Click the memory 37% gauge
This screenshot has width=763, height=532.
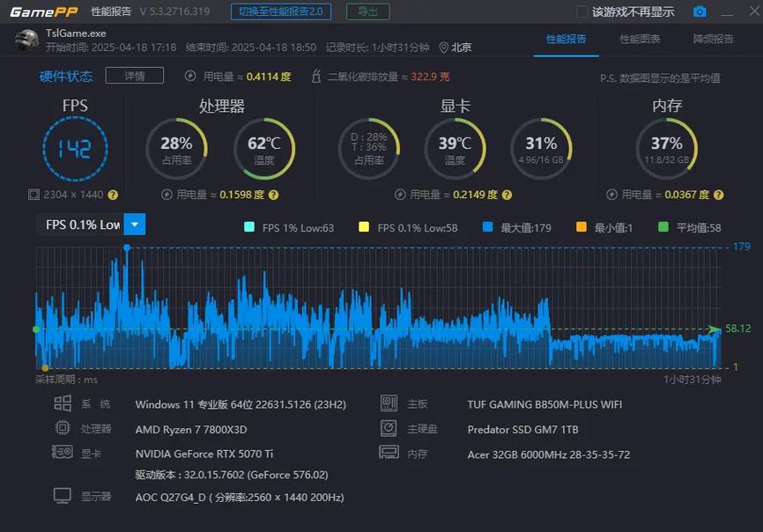[667, 149]
